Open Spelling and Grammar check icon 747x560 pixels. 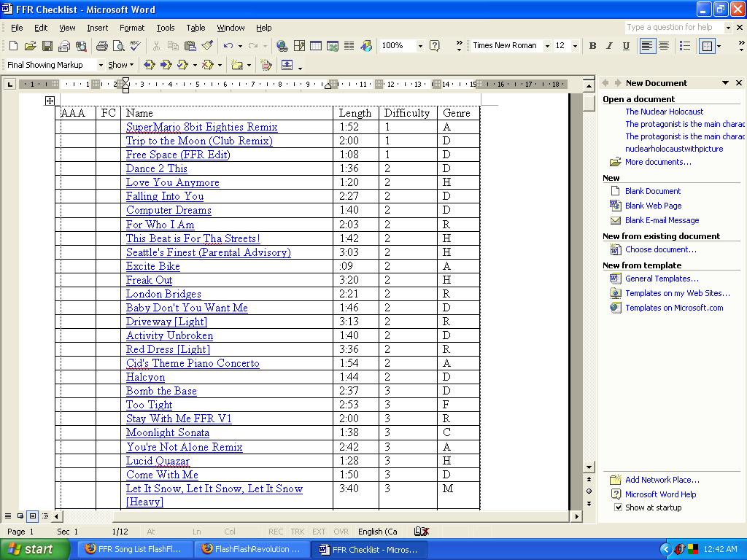coord(135,46)
